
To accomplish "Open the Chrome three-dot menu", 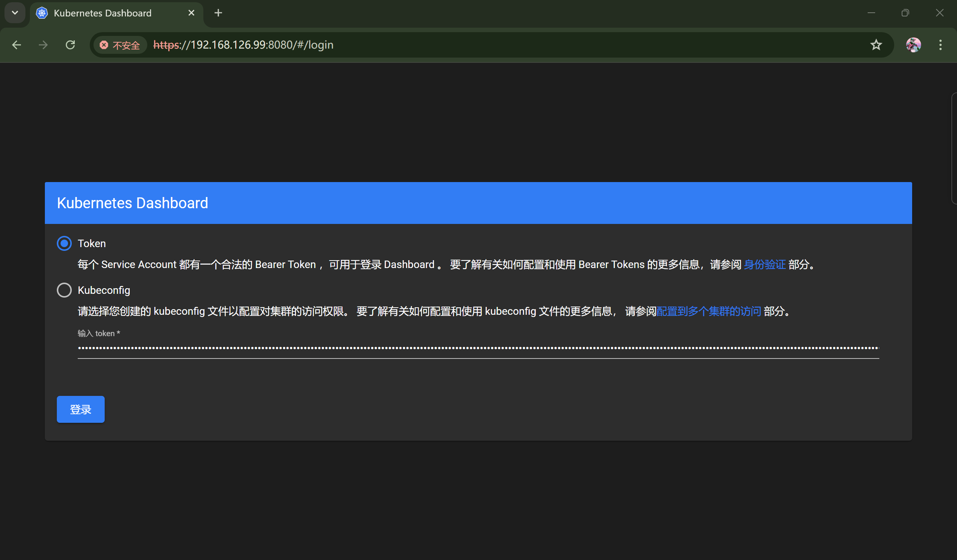I will (940, 45).
